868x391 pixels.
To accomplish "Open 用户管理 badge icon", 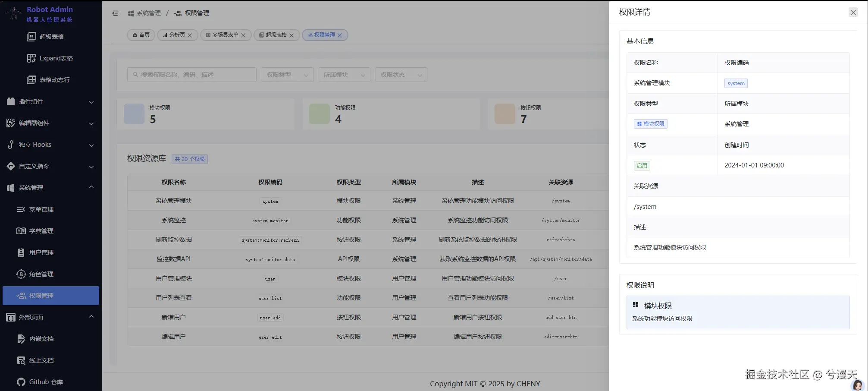I will click(x=21, y=252).
